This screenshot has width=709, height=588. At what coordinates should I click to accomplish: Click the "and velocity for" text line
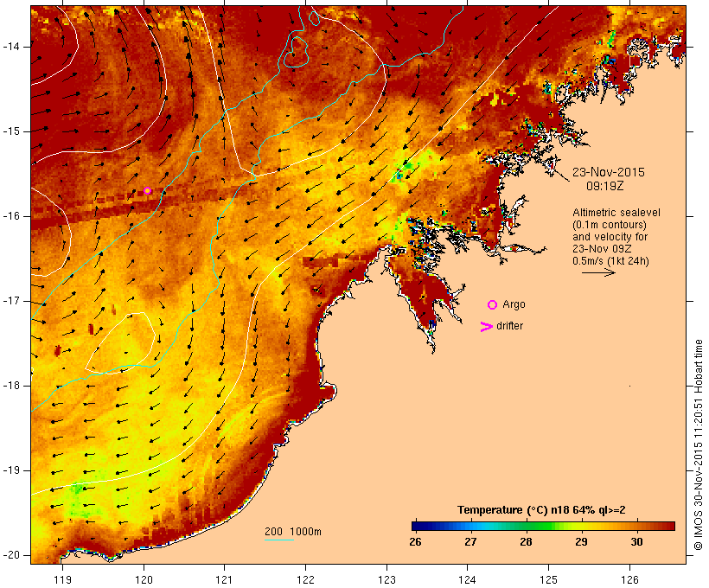[x=610, y=237]
